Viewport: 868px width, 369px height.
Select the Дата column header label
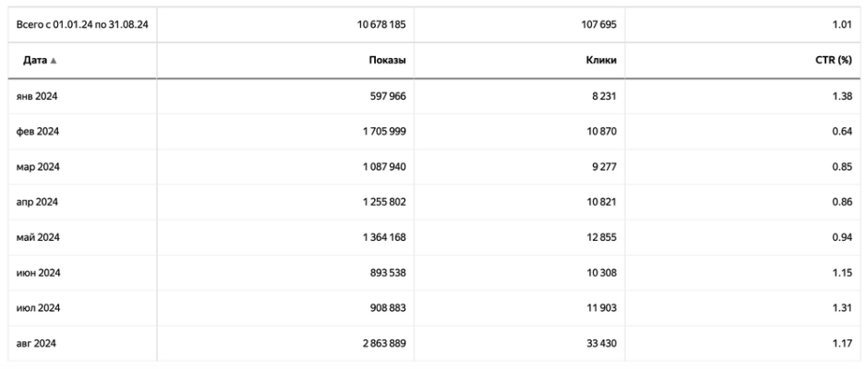pyautogui.click(x=30, y=61)
